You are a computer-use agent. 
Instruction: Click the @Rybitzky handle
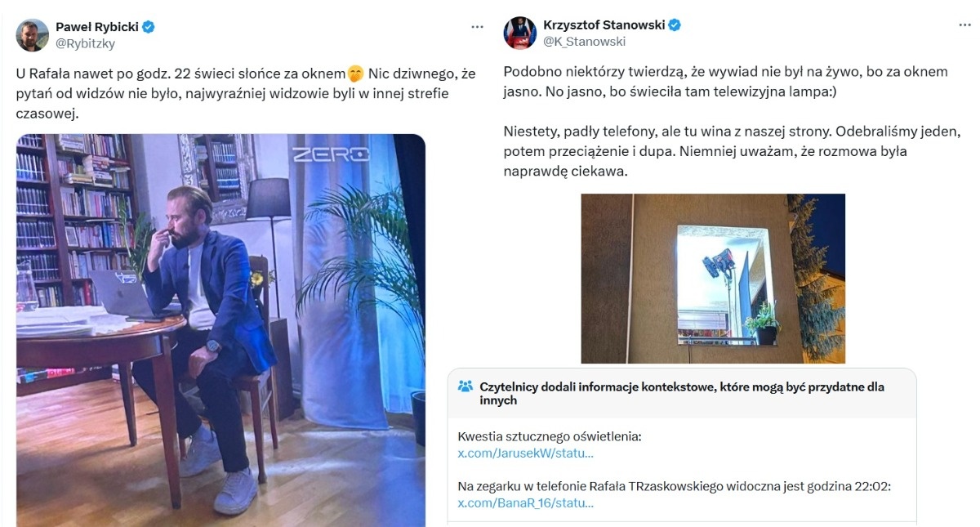pyautogui.click(x=85, y=43)
